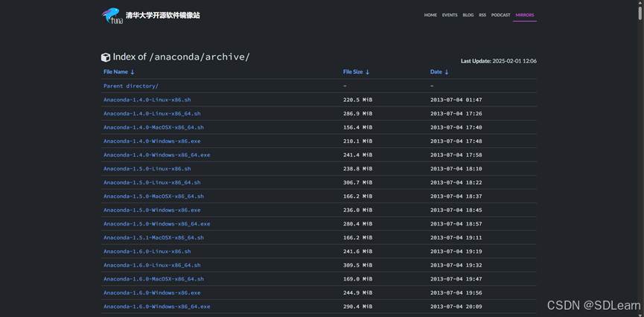Image resolution: width=644 pixels, height=317 pixels.
Task: Download Anaconda-1.4.0-Linux-x86_64.sh
Action: tap(152, 113)
